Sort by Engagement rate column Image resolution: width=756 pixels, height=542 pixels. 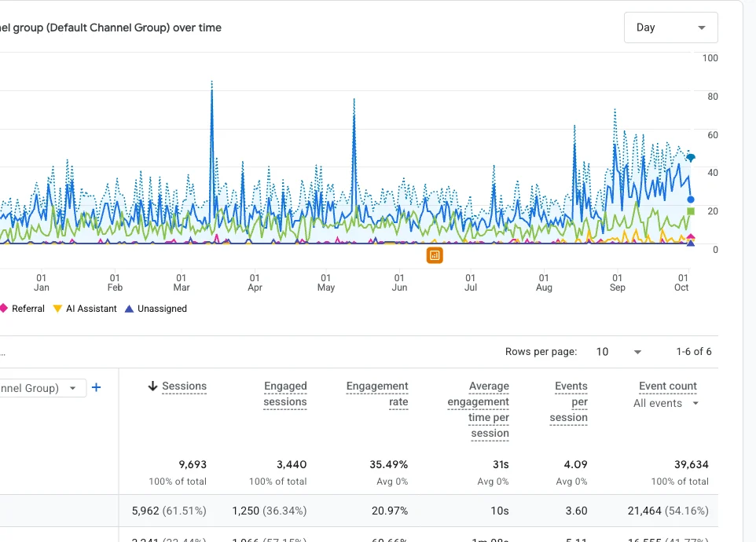click(x=377, y=394)
